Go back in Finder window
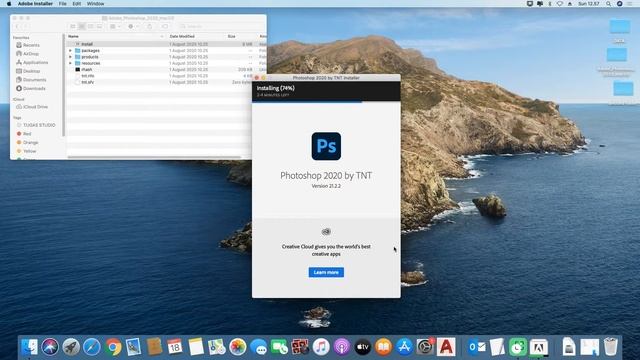Screen dimensions: 640x360 17,27
